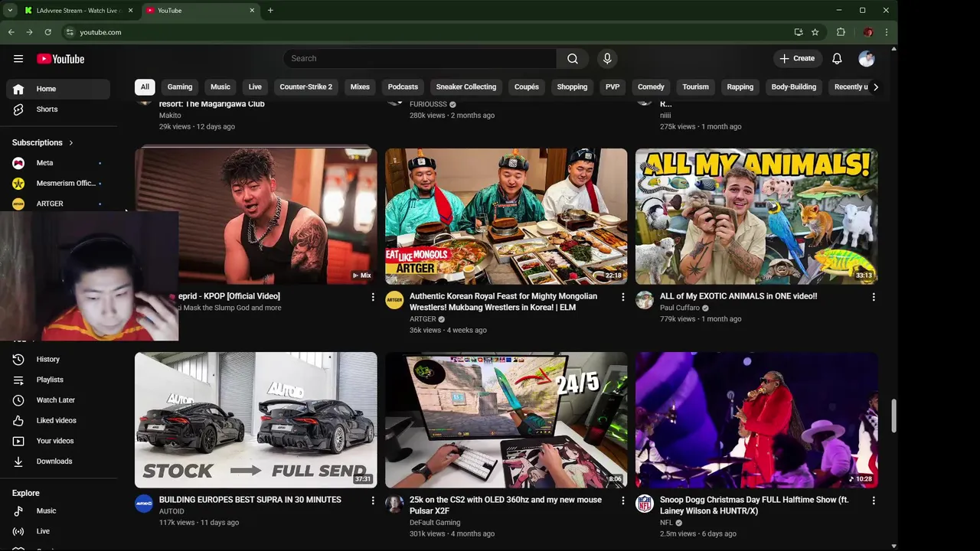Open Shorts in the sidebar
980x551 pixels.
(58, 109)
